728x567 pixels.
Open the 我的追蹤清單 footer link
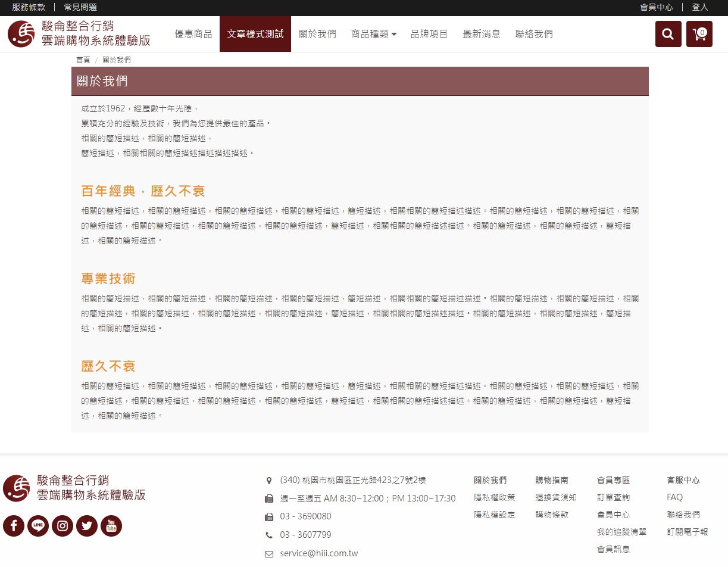tap(622, 532)
